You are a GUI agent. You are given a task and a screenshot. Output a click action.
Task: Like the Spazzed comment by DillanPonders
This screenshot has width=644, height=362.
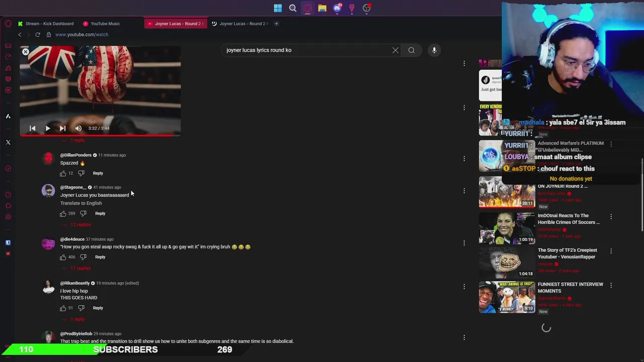coord(63,173)
